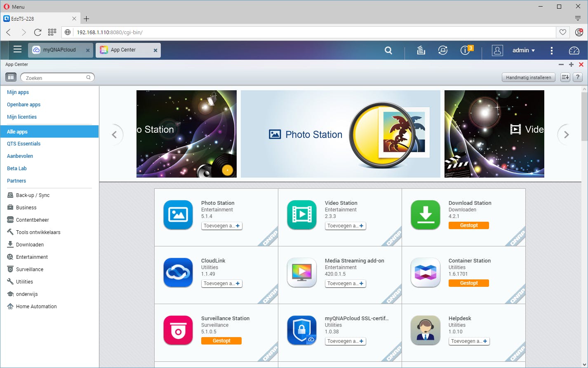This screenshot has width=588, height=368.
Task: Open Contentbeheer category
Action: [32, 220]
